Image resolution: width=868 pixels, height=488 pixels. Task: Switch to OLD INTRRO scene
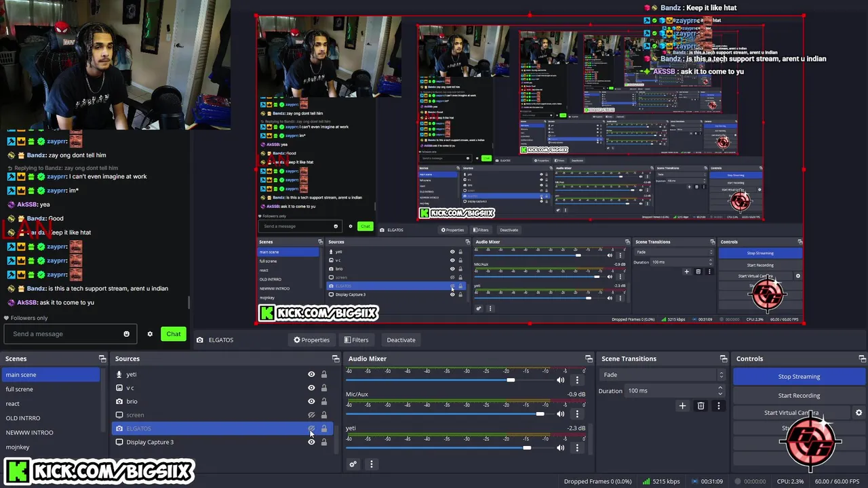[x=52, y=418]
